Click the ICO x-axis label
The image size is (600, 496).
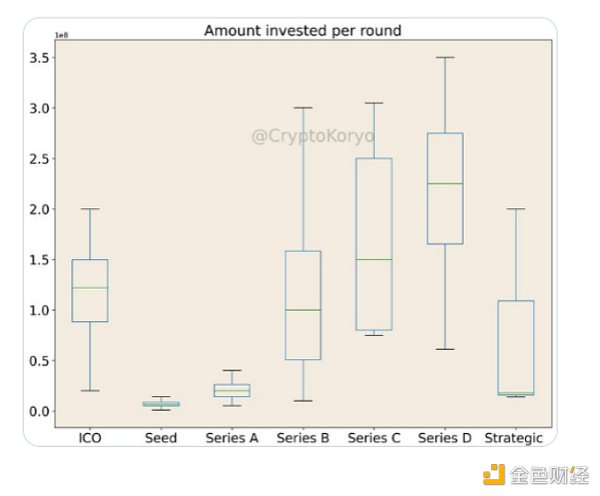click(x=90, y=438)
